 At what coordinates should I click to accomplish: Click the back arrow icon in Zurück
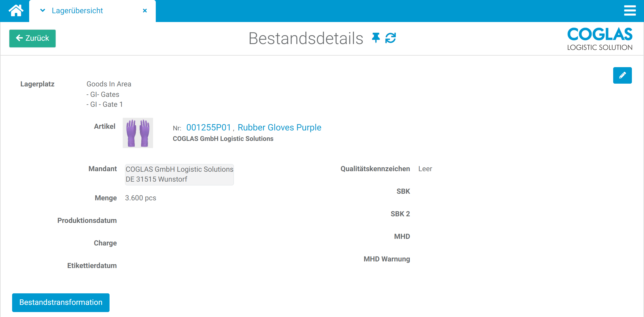19,38
